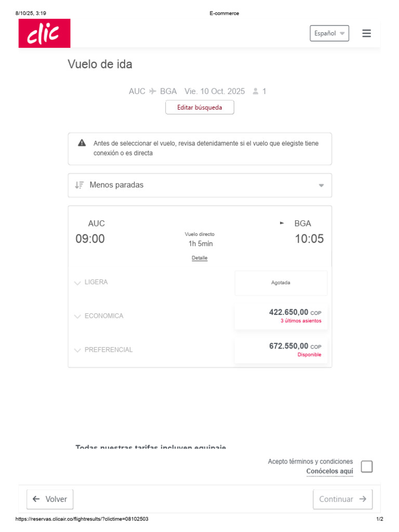The image size is (399, 532).
Task: Open the Español language dropdown
Action: coord(329,33)
